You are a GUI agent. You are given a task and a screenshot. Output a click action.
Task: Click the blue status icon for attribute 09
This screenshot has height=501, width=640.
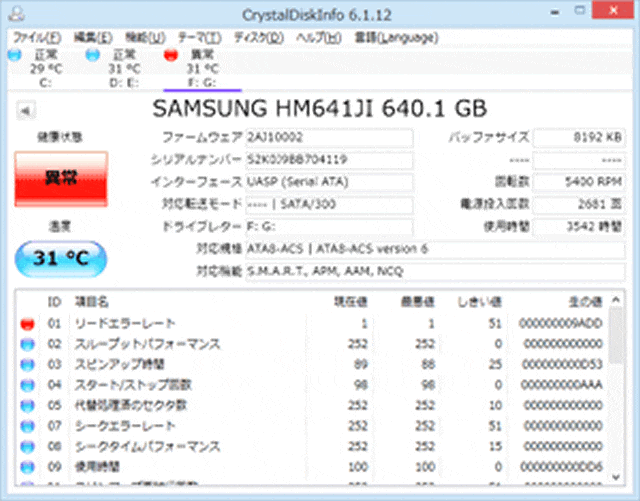tap(27, 467)
